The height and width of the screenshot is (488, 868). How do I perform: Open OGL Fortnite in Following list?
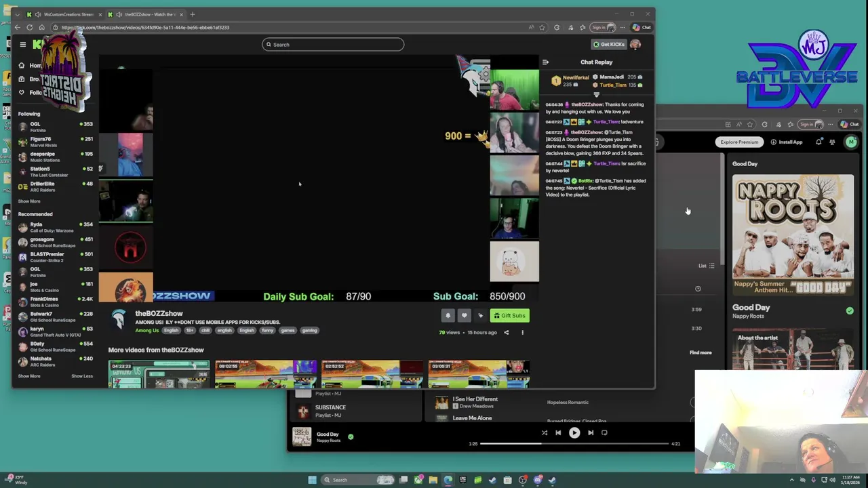(56, 127)
